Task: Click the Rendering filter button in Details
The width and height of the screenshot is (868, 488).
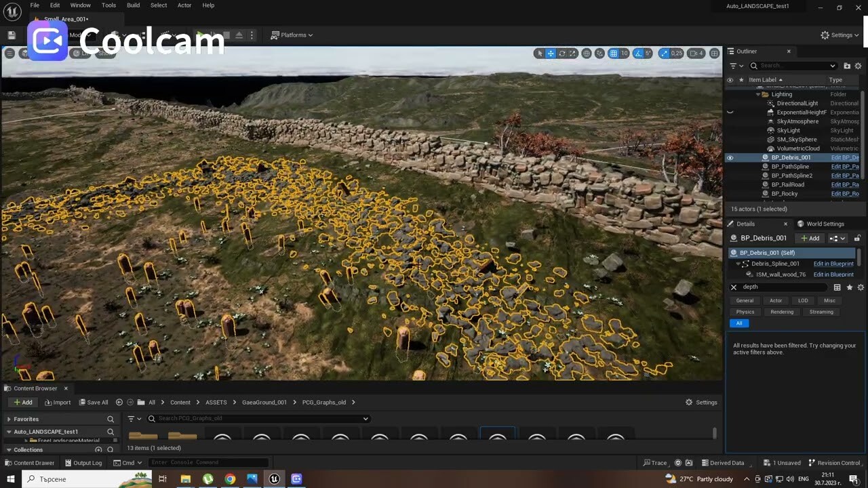Action: (781, 312)
